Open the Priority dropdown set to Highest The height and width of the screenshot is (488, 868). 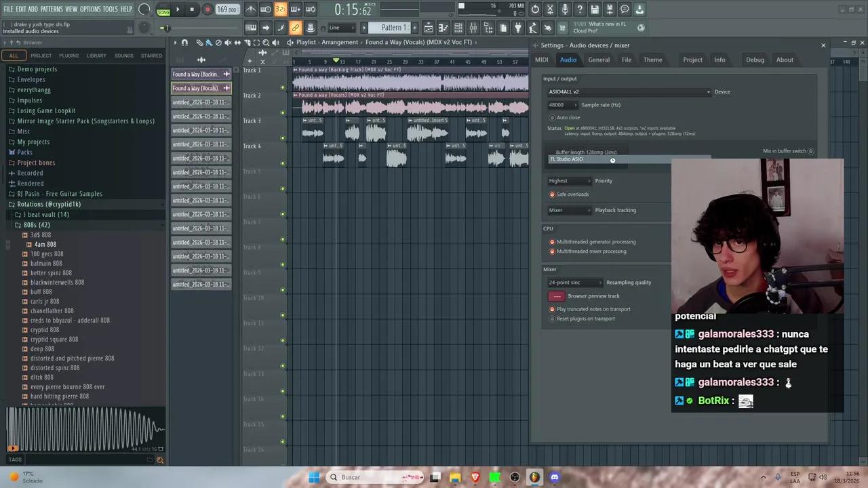(x=570, y=181)
